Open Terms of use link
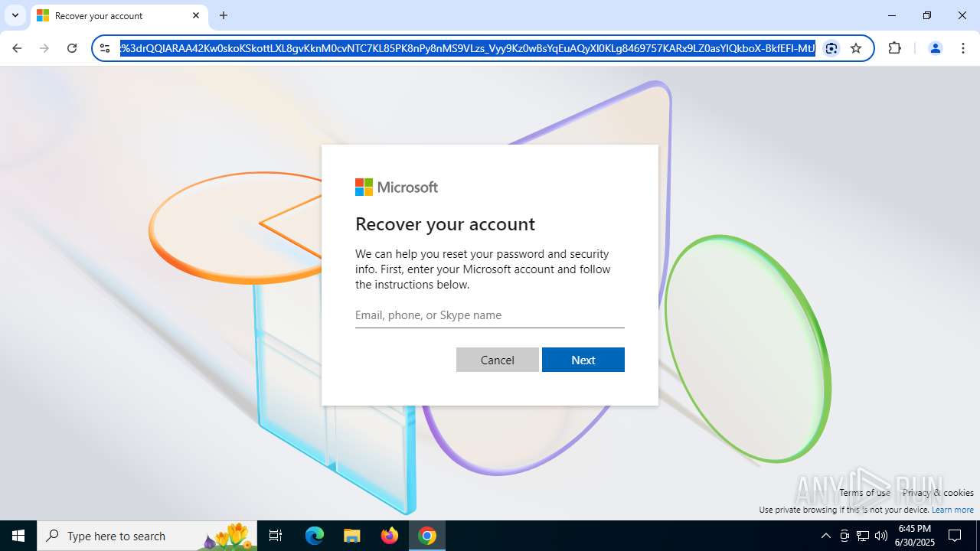The width and height of the screenshot is (980, 551). pos(864,493)
